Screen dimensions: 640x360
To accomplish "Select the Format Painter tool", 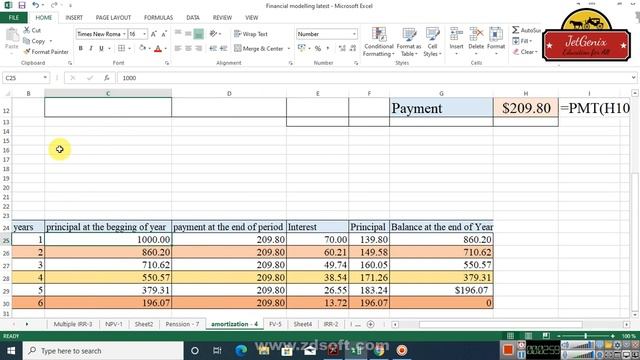I will (46, 52).
